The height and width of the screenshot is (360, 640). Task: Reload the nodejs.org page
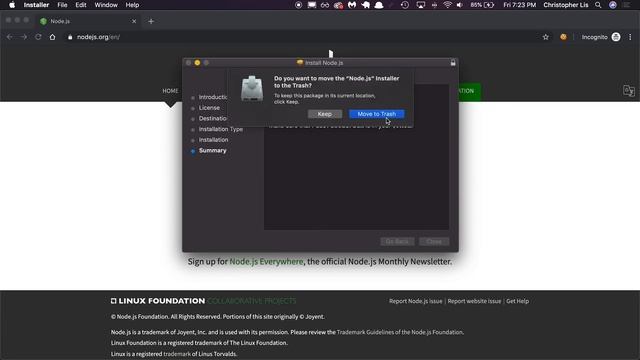point(38,37)
